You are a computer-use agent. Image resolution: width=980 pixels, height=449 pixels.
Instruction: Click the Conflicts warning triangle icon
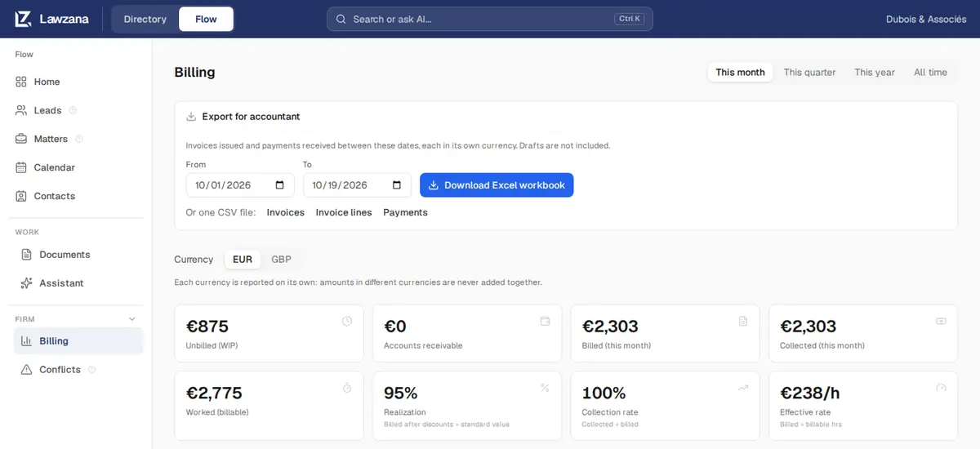point(26,370)
